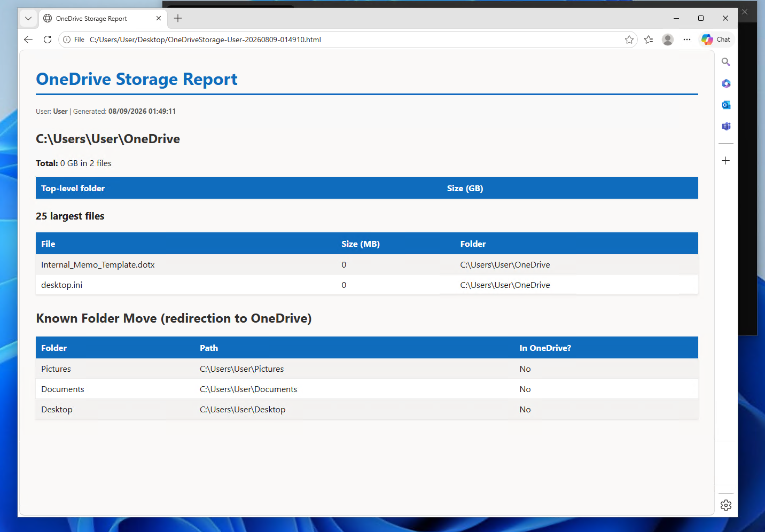765x532 pixels.
Task: Go back to the previous page
Action: coord(28,40)
